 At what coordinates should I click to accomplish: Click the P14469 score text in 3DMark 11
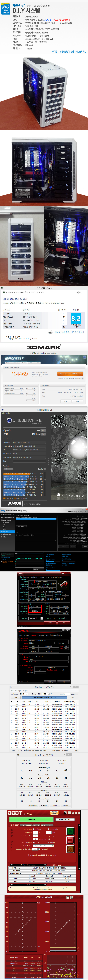19,374
